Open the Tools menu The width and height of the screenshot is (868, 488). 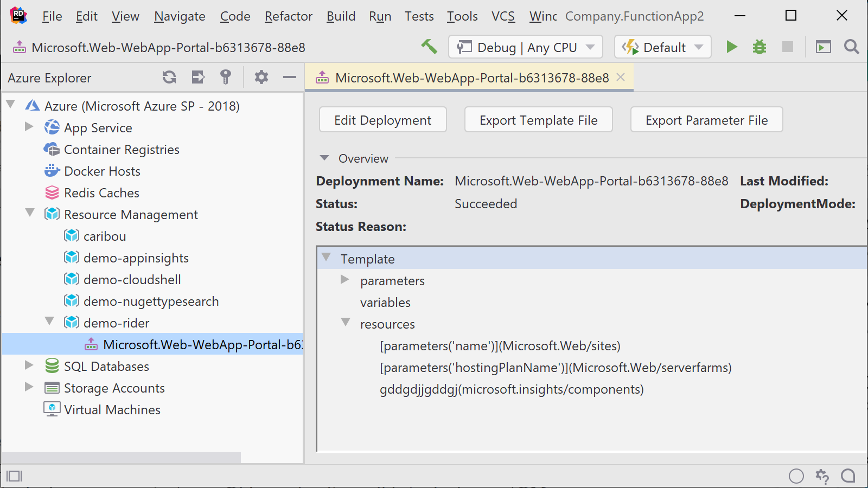462,16
